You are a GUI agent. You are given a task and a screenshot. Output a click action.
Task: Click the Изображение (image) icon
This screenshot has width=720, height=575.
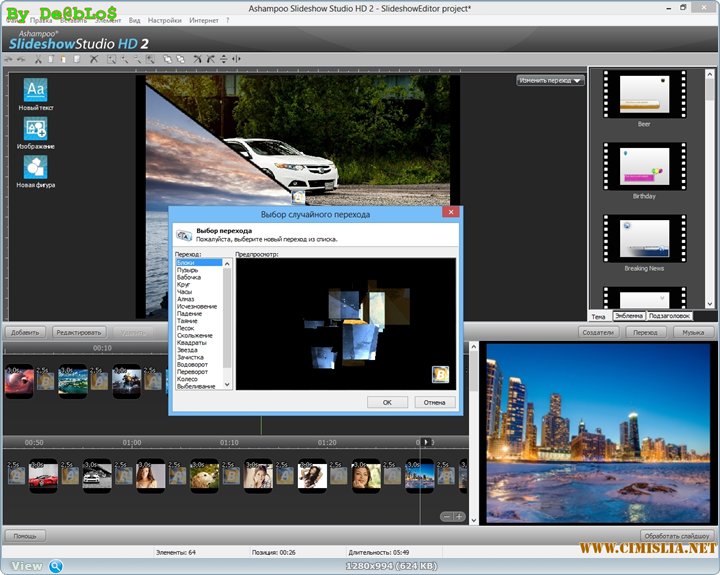34,128
